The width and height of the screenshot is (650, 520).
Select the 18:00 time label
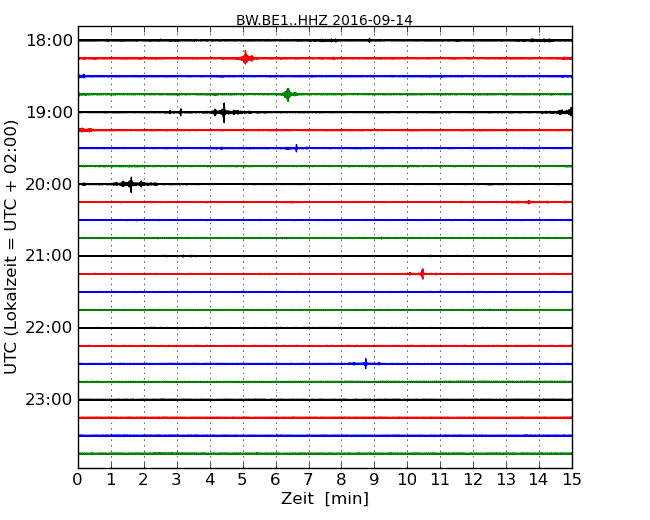(x=49, y=41)
